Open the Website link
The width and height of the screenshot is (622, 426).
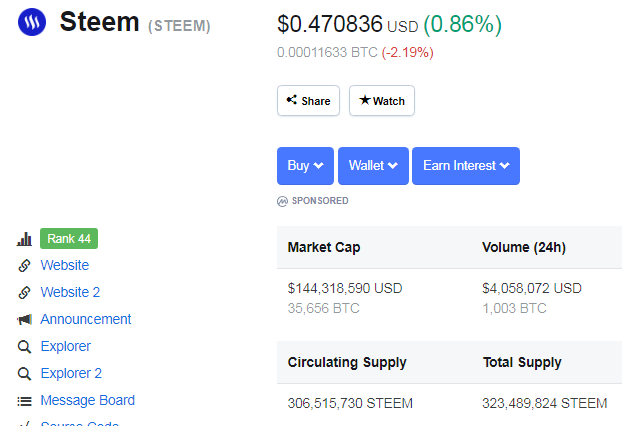click(x=64, y=266)
